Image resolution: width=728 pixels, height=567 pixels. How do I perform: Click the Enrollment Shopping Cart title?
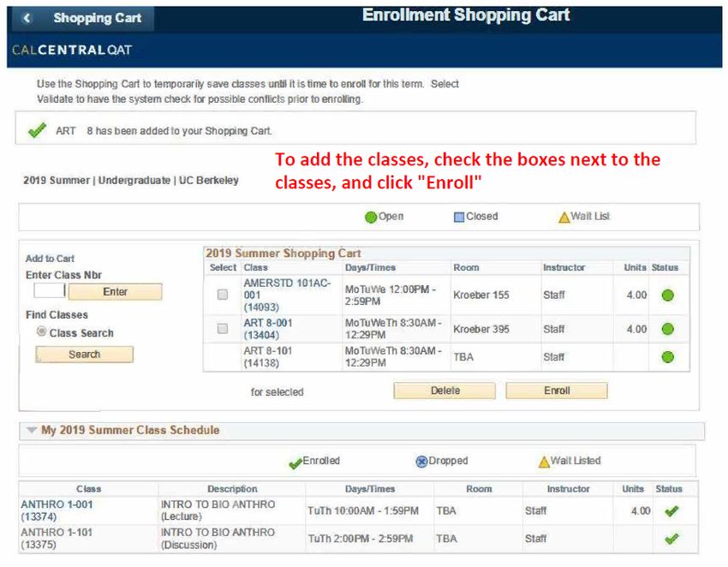(x=466, y=15)
